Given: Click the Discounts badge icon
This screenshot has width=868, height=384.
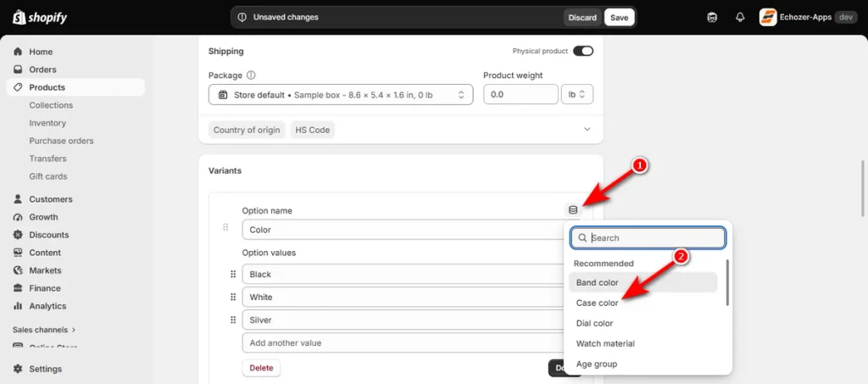Looking at the screenshot, I should click(x=19, y=235).
